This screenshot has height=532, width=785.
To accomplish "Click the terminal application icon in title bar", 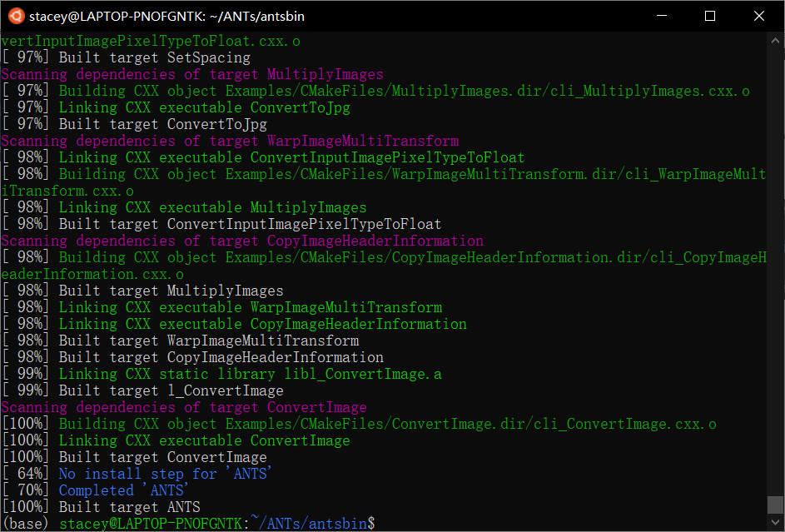I will tap(17, 15).
